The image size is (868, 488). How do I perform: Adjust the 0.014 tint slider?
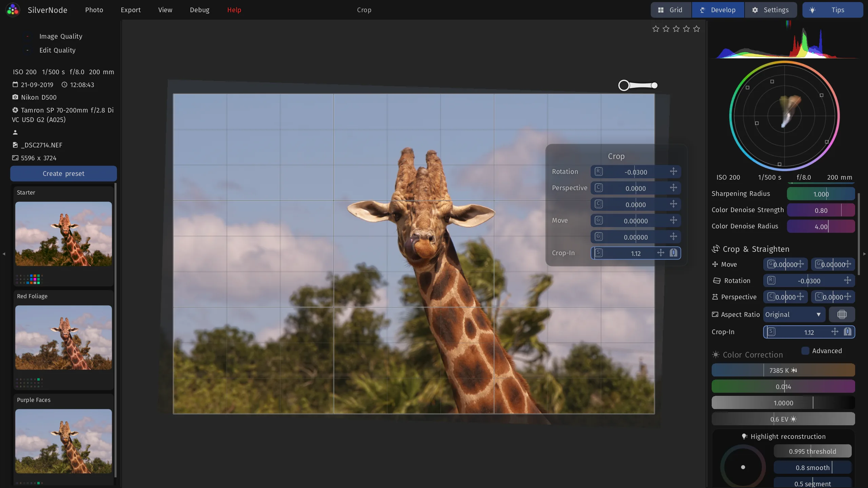pos(783,386)
